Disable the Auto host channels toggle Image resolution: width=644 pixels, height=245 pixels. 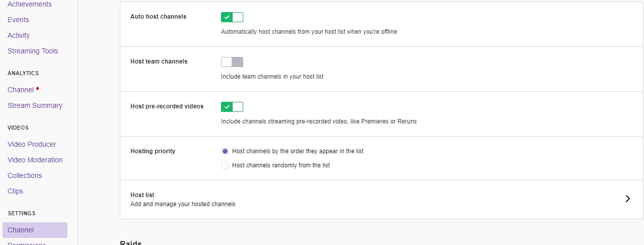pyautogui.click(x=232, y=17)
